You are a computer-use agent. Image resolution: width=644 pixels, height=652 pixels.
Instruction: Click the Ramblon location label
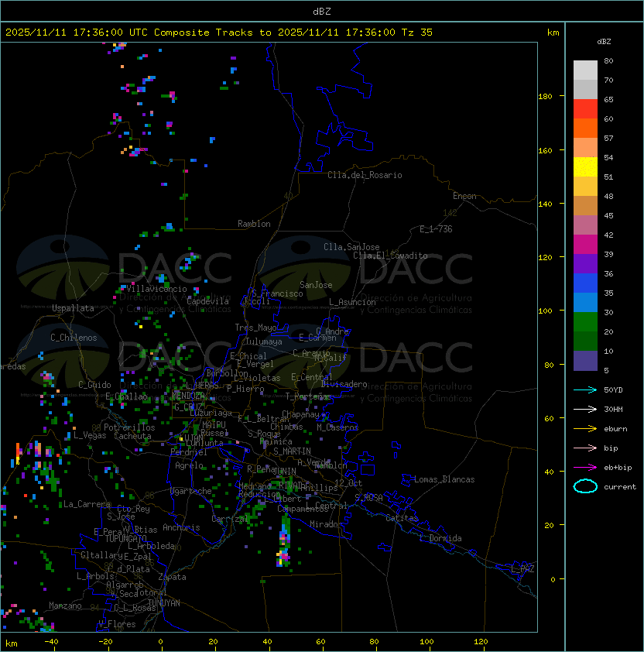click(254, 224)
